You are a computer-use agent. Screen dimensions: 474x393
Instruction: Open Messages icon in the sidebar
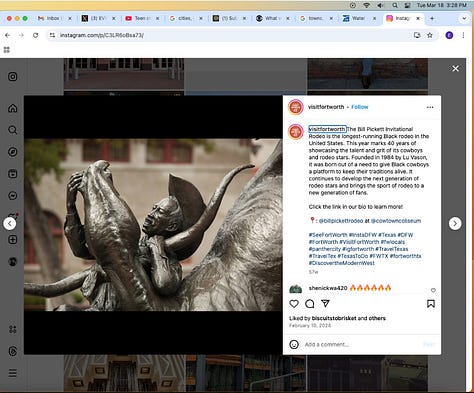13,196
